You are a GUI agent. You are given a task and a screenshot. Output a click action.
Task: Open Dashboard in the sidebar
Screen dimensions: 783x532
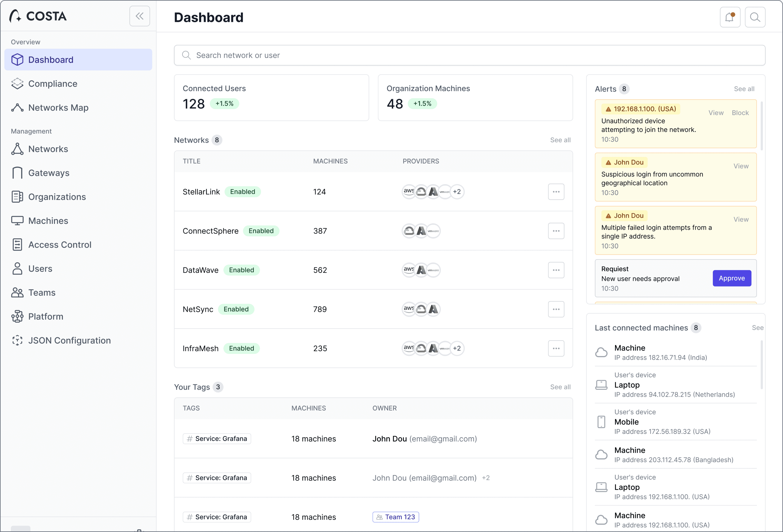(x=78, y=60)
